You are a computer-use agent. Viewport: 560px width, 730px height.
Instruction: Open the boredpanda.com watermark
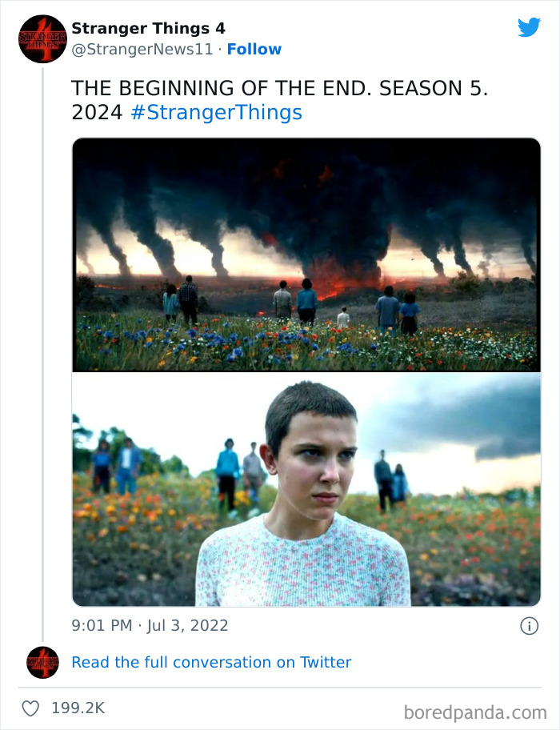tap(475, 712)
